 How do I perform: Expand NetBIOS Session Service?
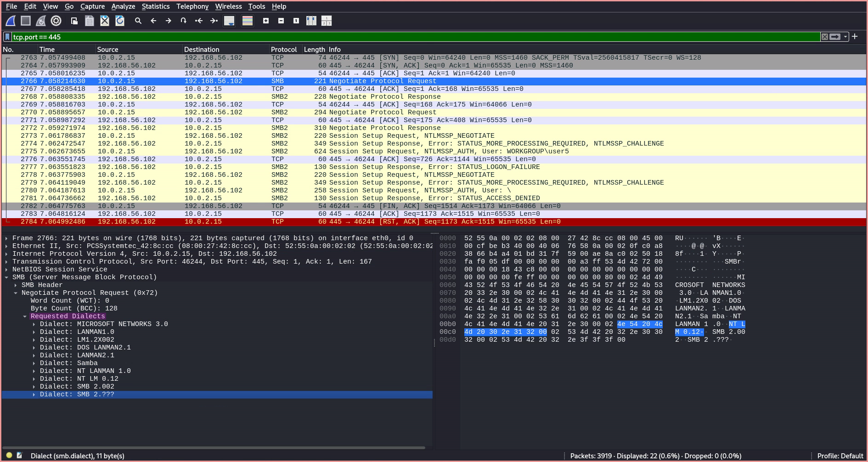click(6, 270)
